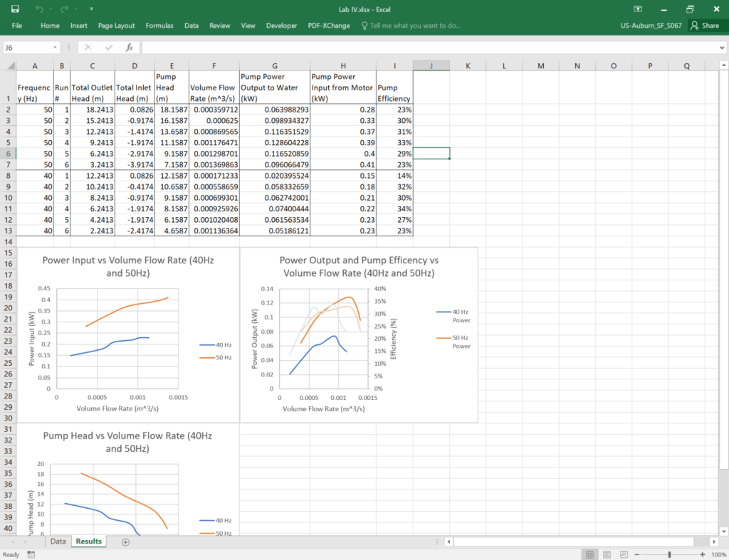Click the Undo arrow icon
729x560 pixels.
pyautogui.click(x=39, y=9)
